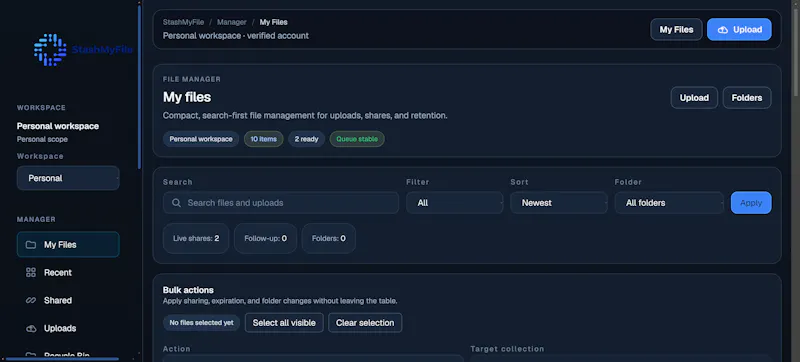Screen dimensions: 800x362
Task: Click the magnifier icon in search field
Action: click(177, 203)
